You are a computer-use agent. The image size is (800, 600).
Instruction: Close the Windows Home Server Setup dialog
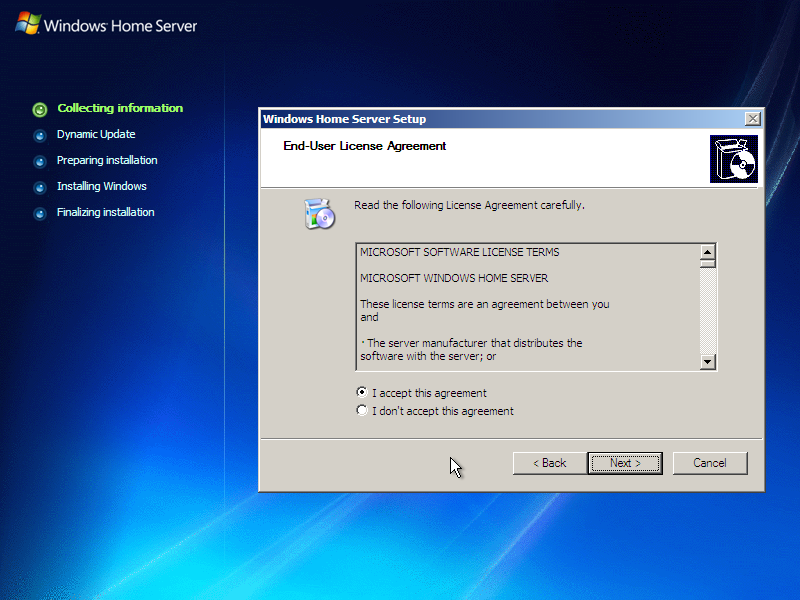(x=753, y=118)
